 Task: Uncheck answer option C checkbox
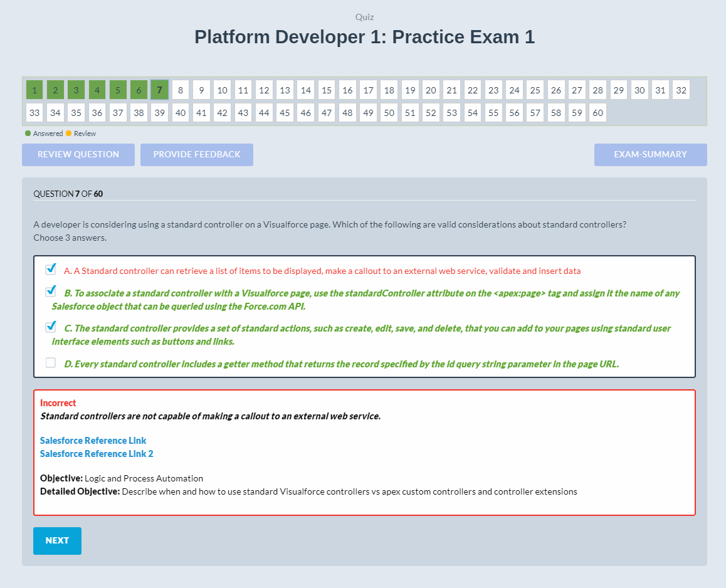50,326
